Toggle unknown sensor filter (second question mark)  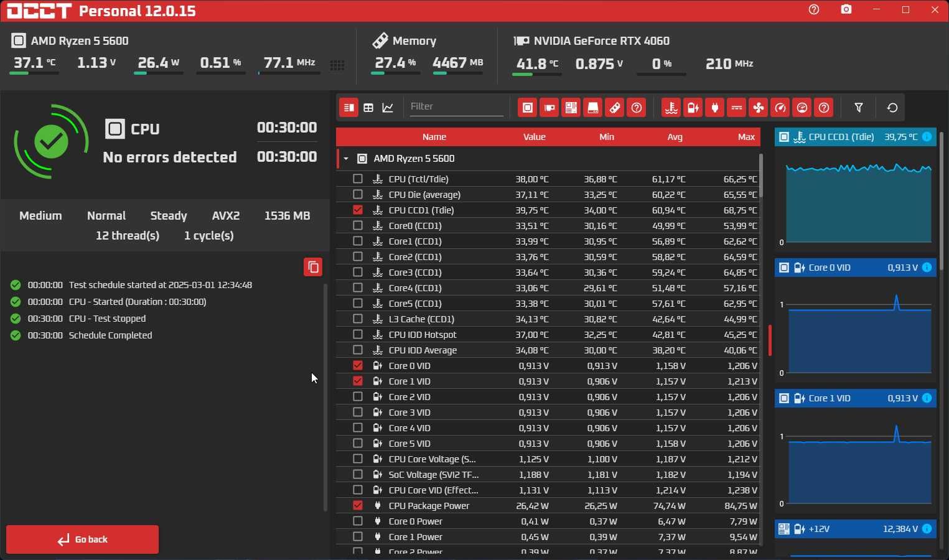(825, 108)
